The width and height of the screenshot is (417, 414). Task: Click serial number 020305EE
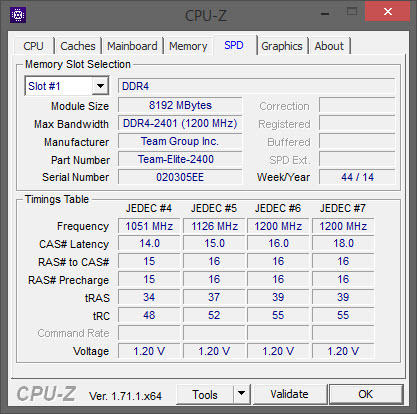[180, 177]
